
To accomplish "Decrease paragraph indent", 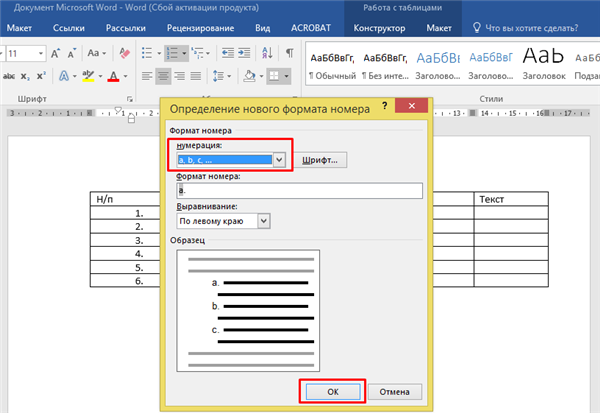I will pos(228,53).
